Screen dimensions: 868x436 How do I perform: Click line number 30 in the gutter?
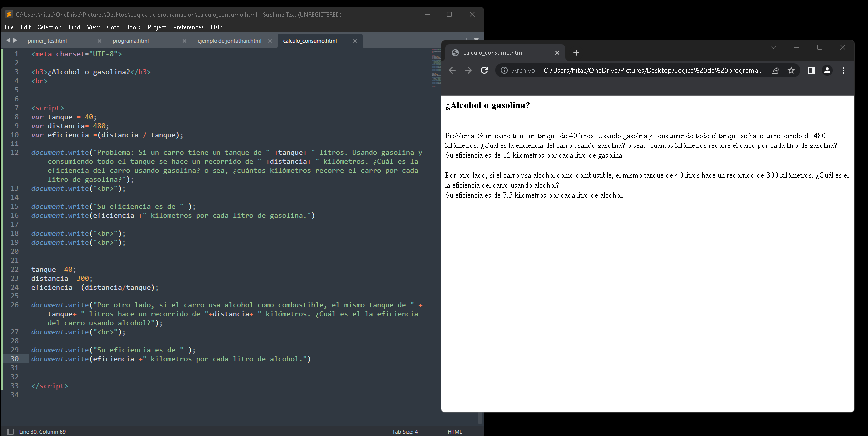(x=15, y=359)
